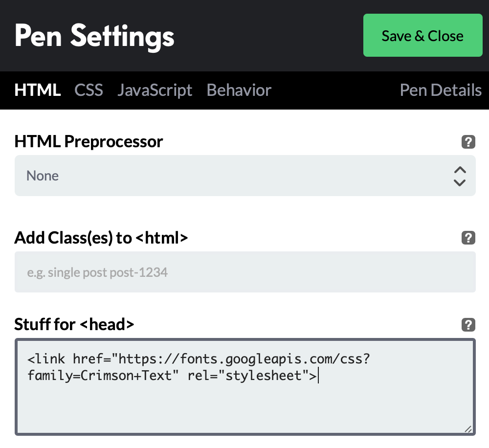Screen dimensions: 489x448
Task: Click the "Stuff for <head>" label
Action: (x=74, y=324)
